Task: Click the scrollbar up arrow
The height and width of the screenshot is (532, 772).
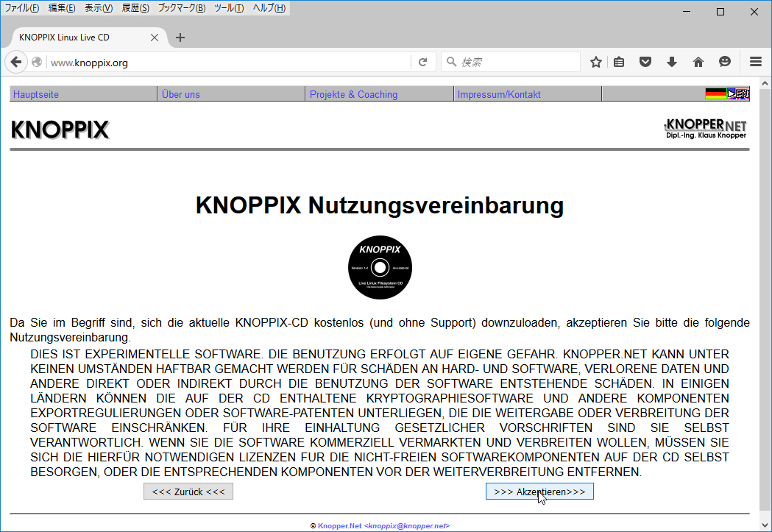Action: click(765, 83)
